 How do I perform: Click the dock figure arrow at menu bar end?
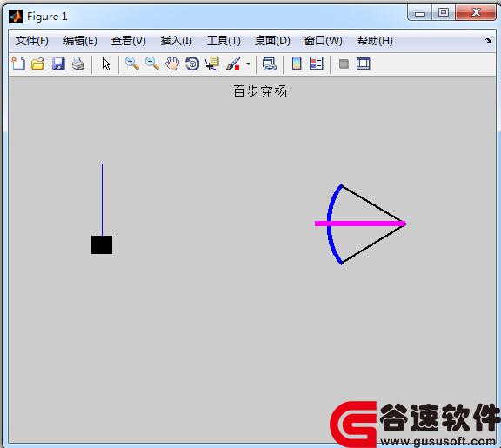(x=488, y=40)
